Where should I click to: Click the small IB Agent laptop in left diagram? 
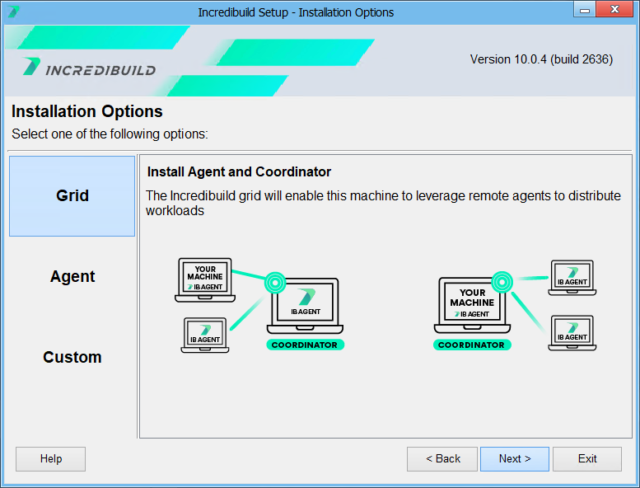[x=207, y=333]
